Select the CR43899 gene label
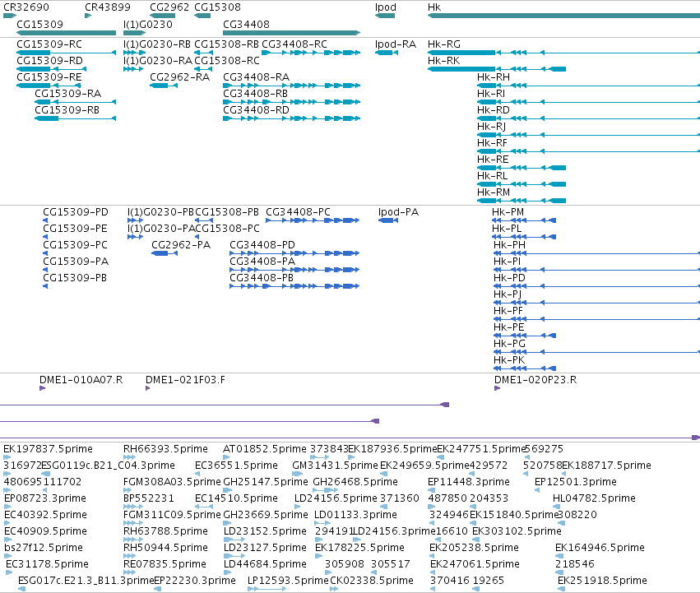Viewport: 700px width, 593px height. pos(108,7)
